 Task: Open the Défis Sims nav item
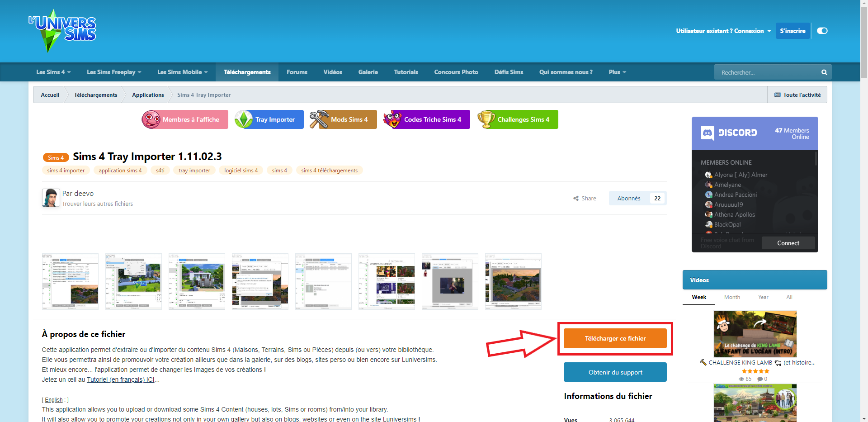tap(509, 72)
